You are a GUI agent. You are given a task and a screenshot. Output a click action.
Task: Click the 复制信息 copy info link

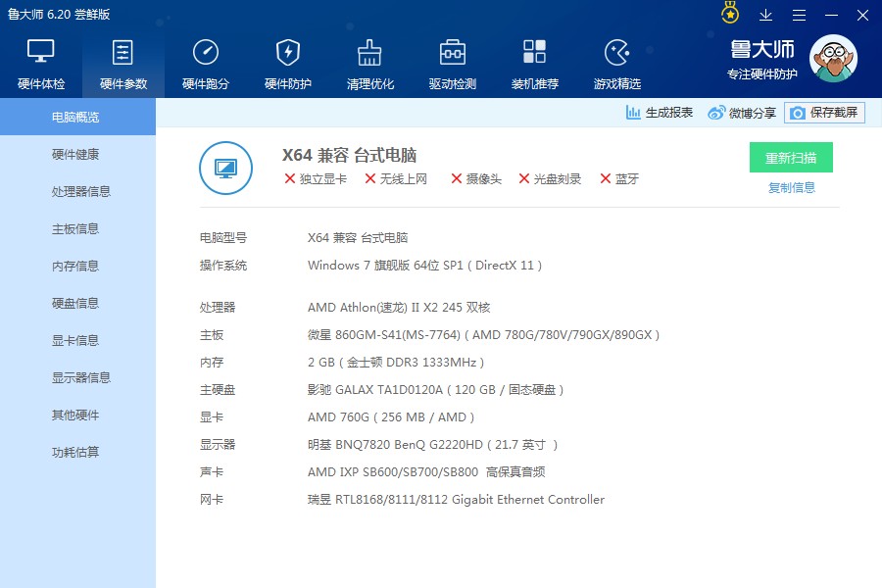pos(792,188)
